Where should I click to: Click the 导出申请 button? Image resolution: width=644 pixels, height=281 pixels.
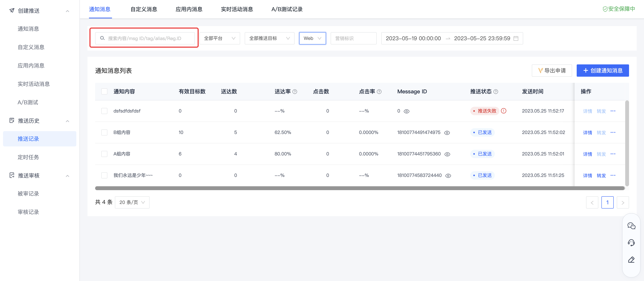click(x=552, y=71)
